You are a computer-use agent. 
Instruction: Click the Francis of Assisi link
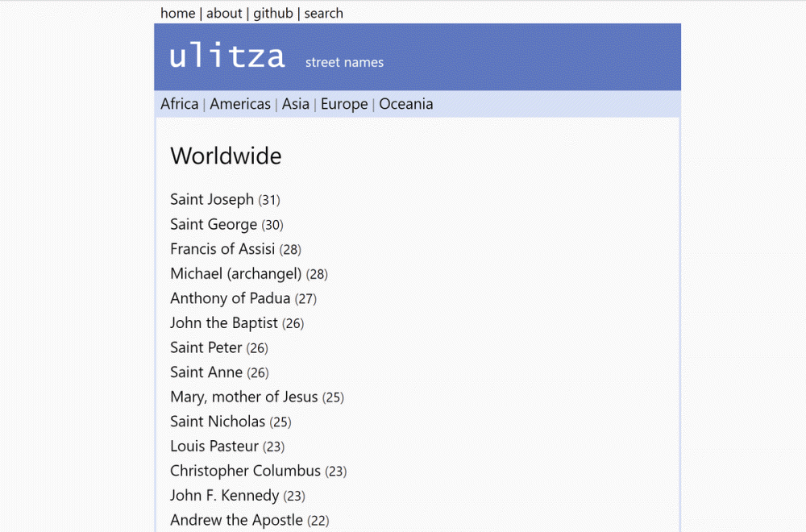point(222,249)
